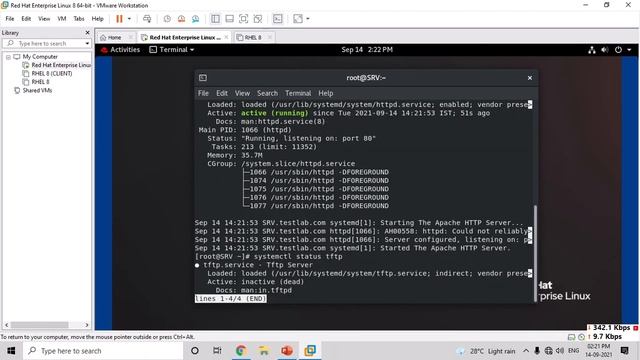Open terminal Edit menu
Viewport: 640px width, 360px height.
[x=222, y=93]
